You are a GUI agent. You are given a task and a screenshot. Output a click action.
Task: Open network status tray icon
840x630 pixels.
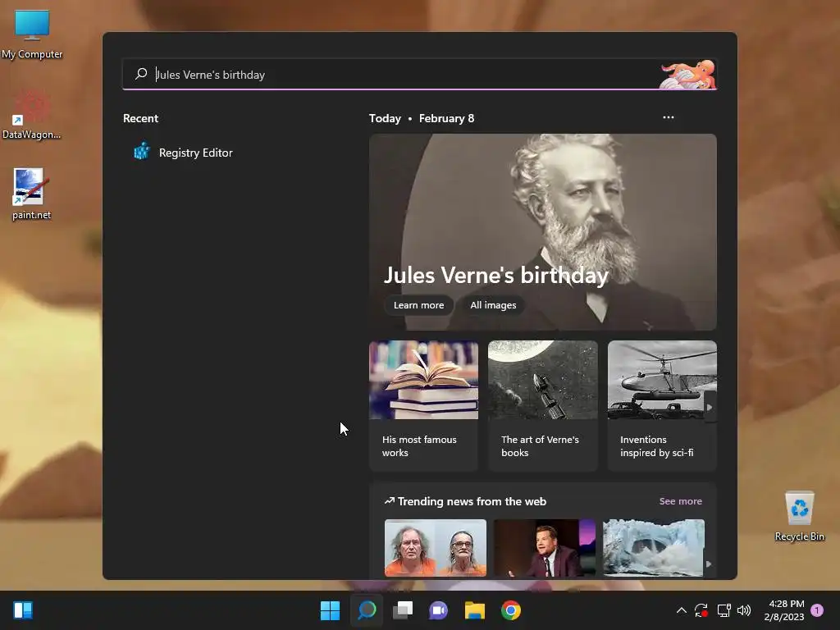(x=724, y=610)
